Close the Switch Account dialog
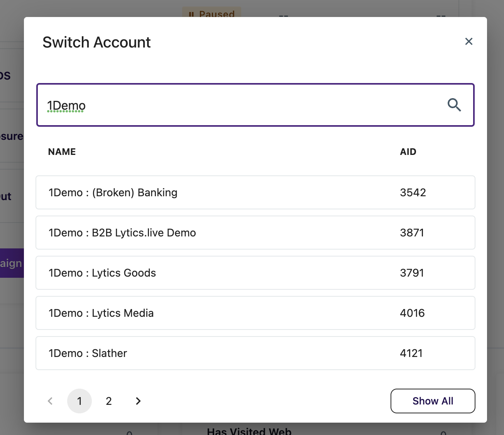The height and width of the screenshot is (435, 504). [x=469, y=41]
